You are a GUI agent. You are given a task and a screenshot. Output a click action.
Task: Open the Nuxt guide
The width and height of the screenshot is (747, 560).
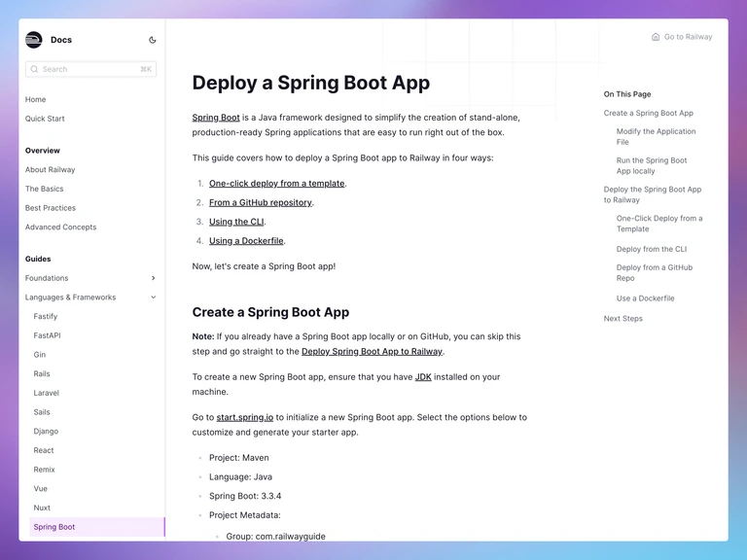(x=42, y=507)
